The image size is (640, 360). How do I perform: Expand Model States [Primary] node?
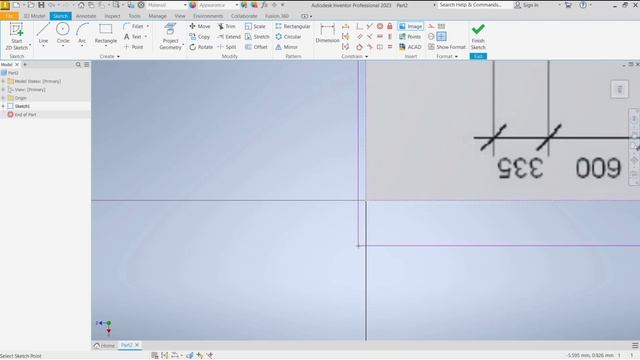(x=3, y=81)
